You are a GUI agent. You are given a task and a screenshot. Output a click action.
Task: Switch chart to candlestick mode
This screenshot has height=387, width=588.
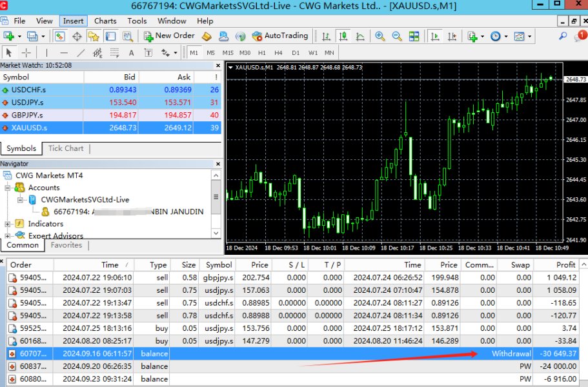coord(342,36)
